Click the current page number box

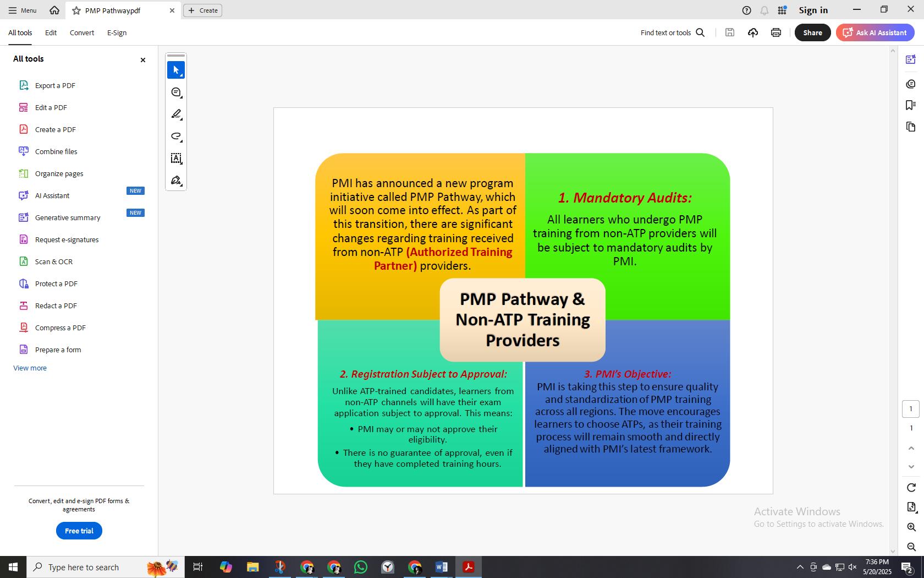(911, 409)
